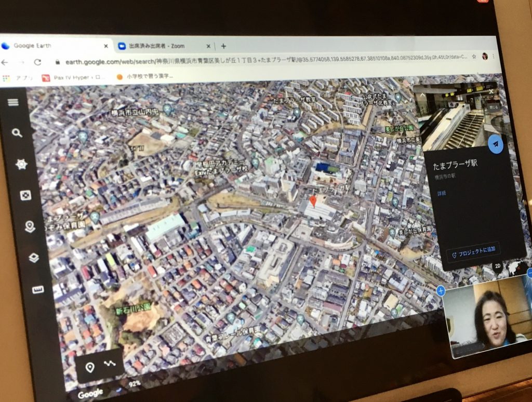
Task: Click the プロジェクトに追加 button
Action: pyautogui.click(x=474, y=252)
